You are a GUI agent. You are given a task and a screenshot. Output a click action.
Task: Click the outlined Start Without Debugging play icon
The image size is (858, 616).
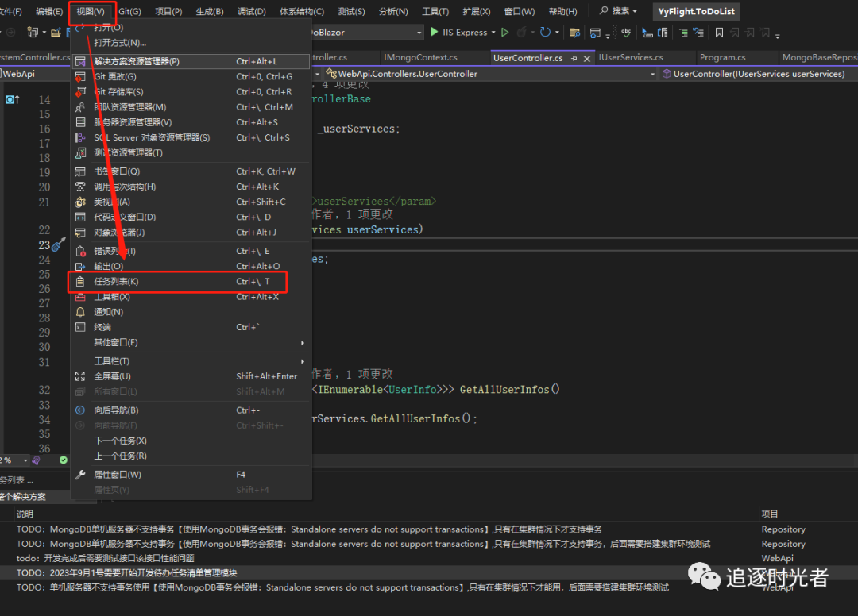point(505,33)
